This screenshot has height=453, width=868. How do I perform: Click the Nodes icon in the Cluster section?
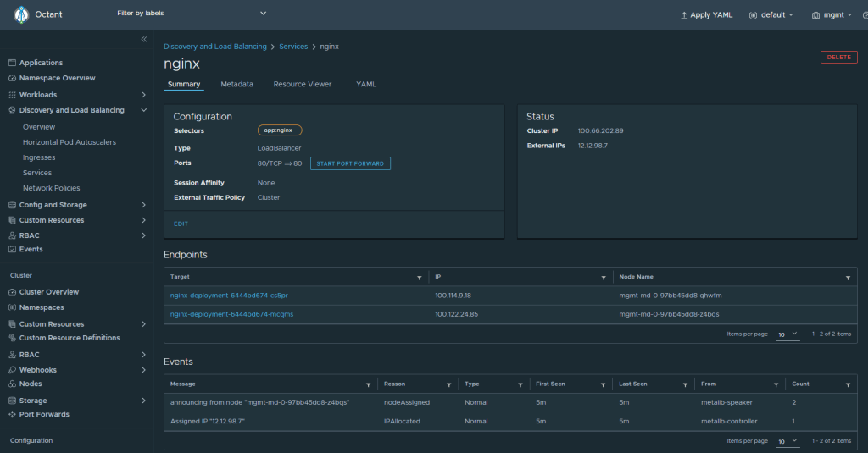click(x=12, y=384)
